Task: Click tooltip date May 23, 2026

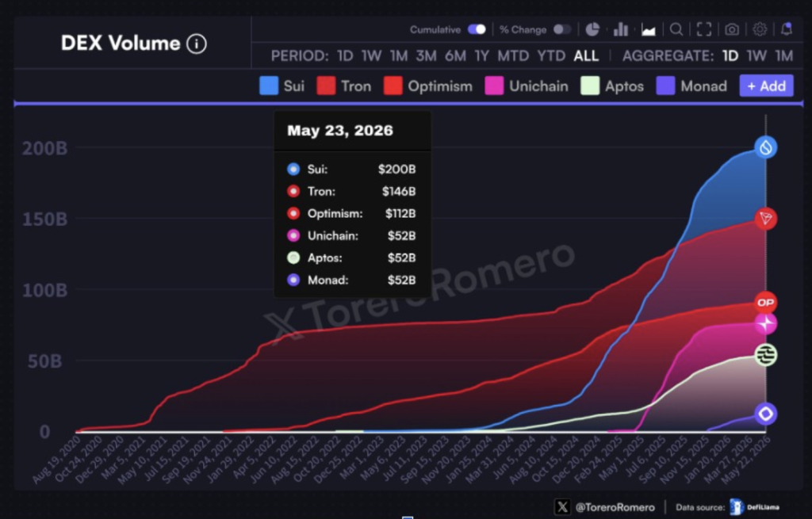Action: [x=340, y=131]
